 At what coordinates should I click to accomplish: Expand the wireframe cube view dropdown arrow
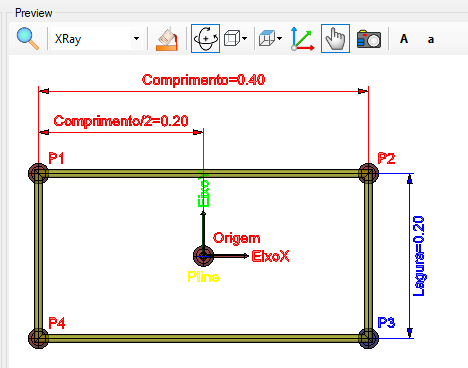(x=245, y=39)
